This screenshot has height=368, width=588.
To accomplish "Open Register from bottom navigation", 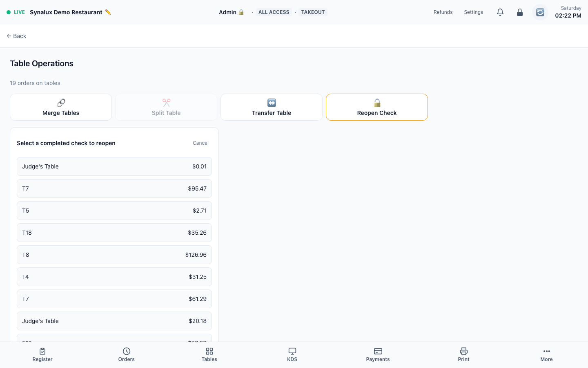I will pyautogui.click(x=42, y=355).
